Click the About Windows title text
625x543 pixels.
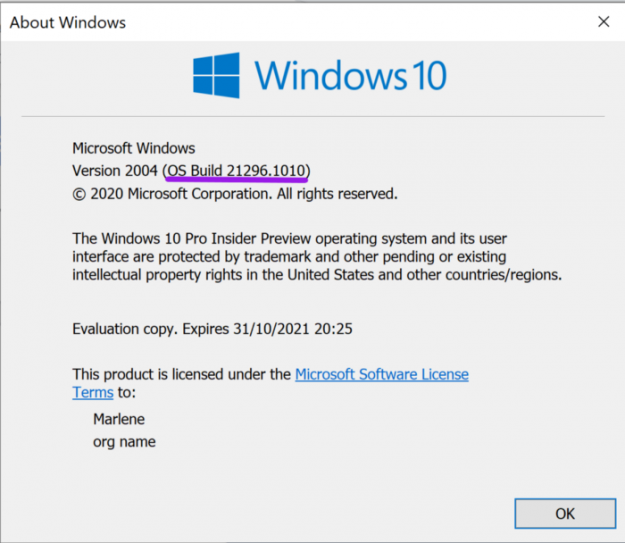tap(68, 23)
